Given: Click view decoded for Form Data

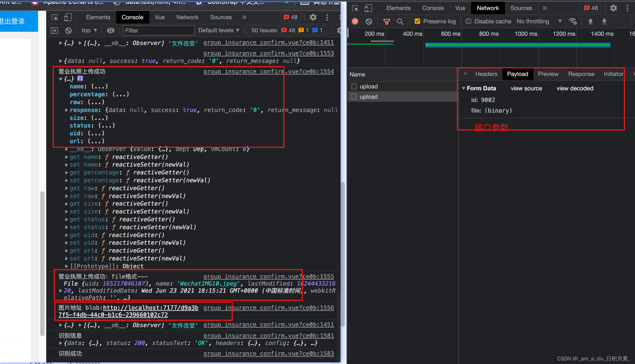Looking at the screenshot, I should coord(575,88).
